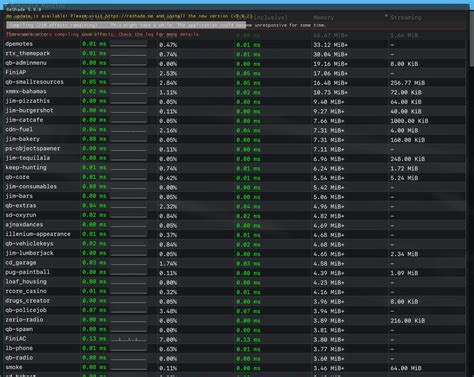Click the 2.53% value in FiniAP row
The image size is (474, 377).
tap(168, 73)
